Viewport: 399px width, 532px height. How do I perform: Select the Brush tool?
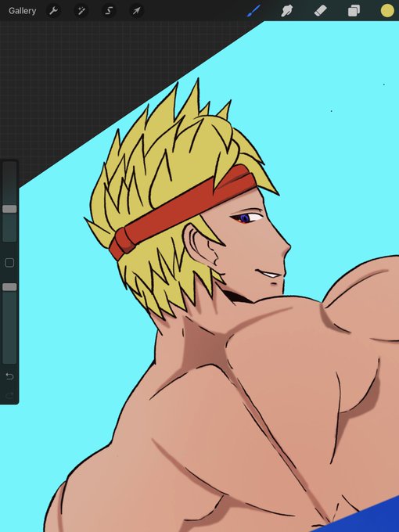(253, 11)
